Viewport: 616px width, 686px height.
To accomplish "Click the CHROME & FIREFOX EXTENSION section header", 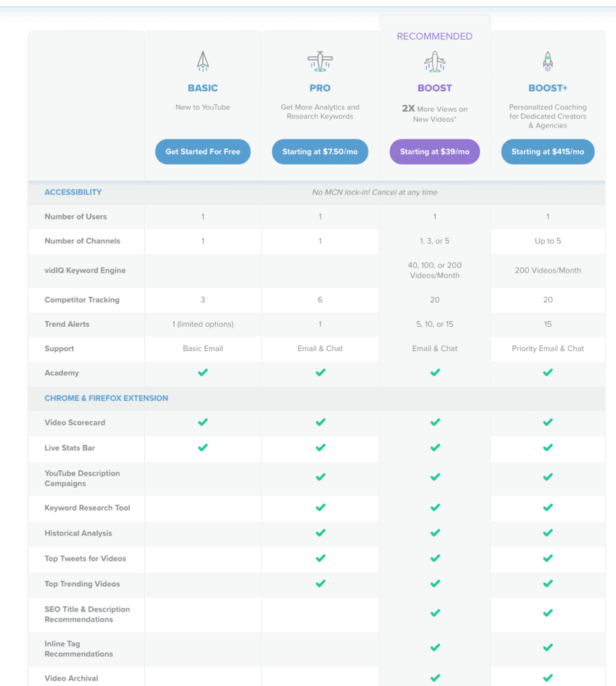I will (x=107, y=398).
